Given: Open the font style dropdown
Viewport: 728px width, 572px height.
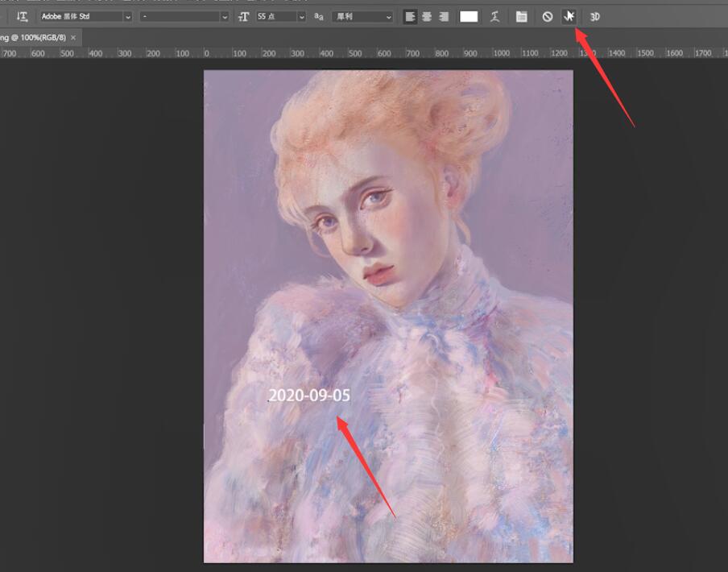Looking at the screenshot, I should (184, 17).
